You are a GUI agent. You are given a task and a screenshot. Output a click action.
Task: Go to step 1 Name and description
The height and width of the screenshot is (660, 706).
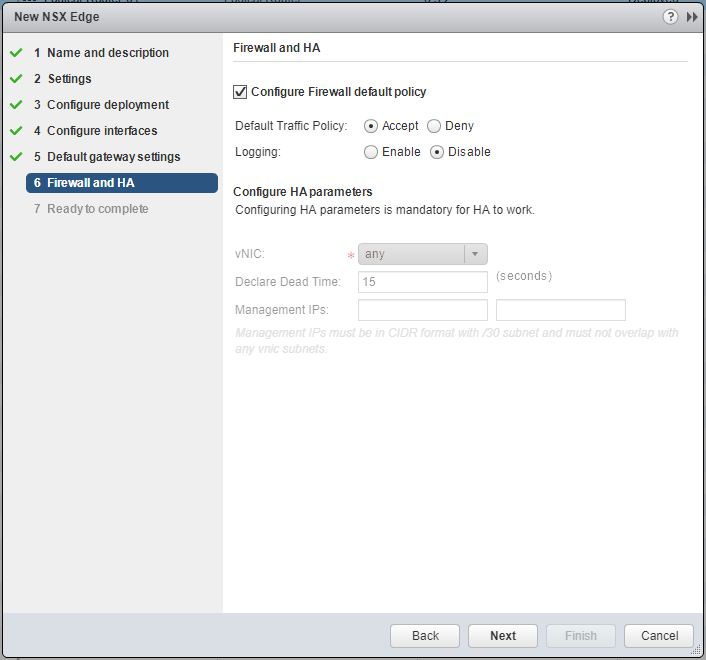click(107, 53)
